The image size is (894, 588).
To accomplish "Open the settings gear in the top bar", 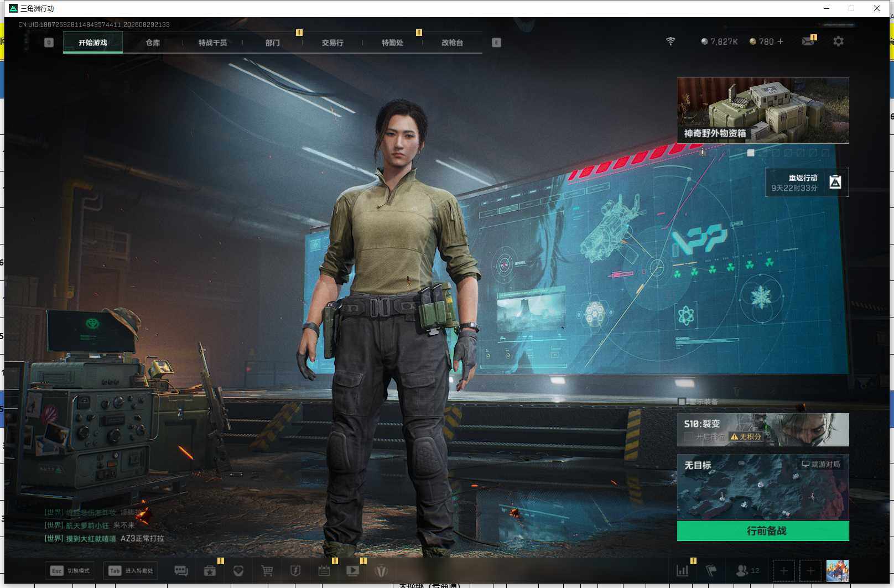I will click(x=838, y=41).
